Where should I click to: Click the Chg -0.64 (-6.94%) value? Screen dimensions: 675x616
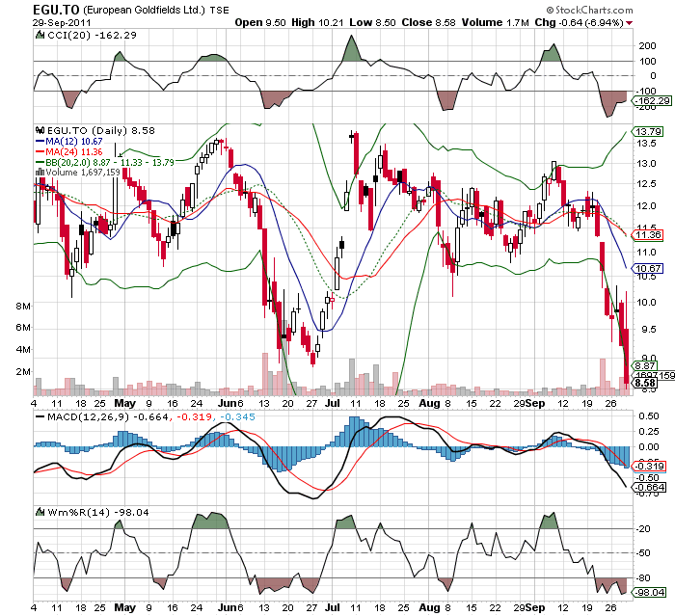click(579, 22)
